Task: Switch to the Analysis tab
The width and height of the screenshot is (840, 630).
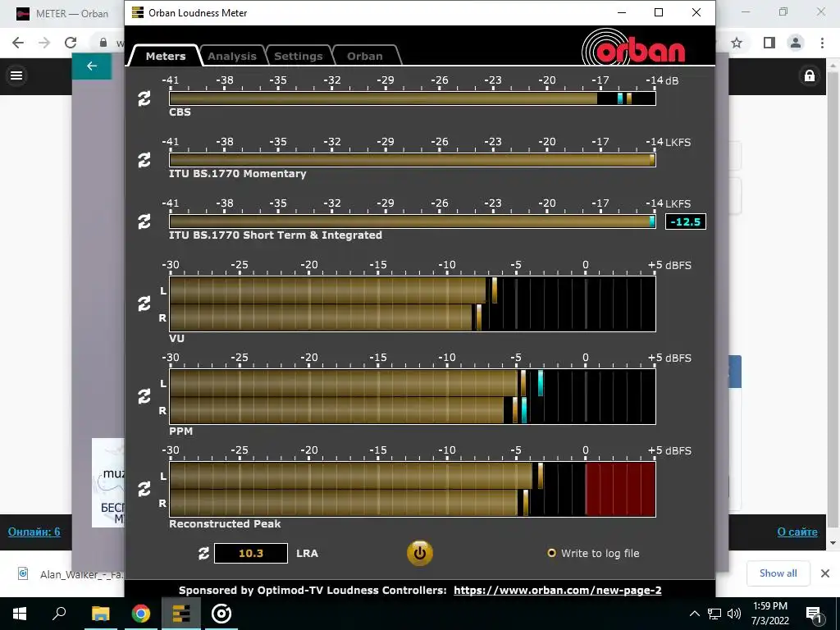Action: click(x=232, y=56)
